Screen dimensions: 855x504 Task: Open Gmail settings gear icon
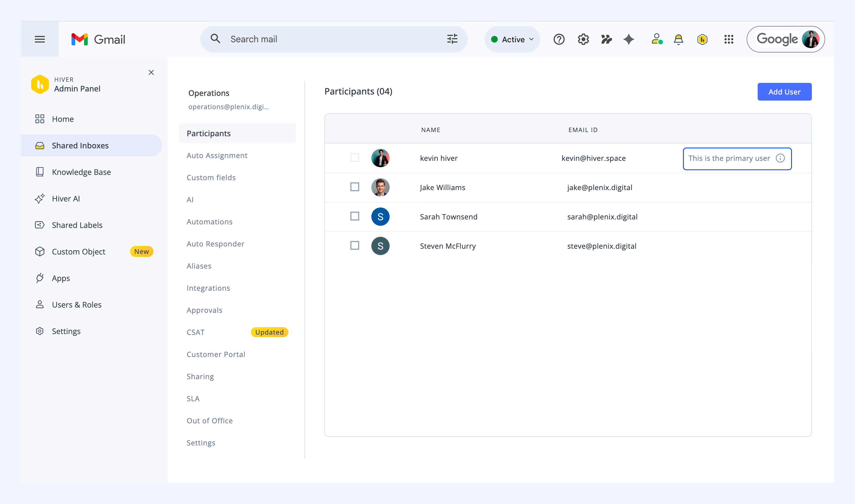pyautogui.click(x=583, y=40)
